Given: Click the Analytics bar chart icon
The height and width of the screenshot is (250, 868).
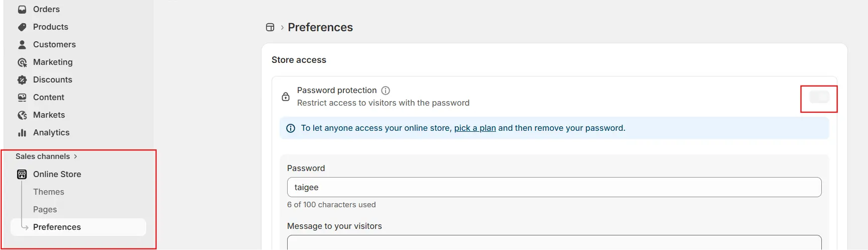Looking at the screenshot, I should (22, 133).
